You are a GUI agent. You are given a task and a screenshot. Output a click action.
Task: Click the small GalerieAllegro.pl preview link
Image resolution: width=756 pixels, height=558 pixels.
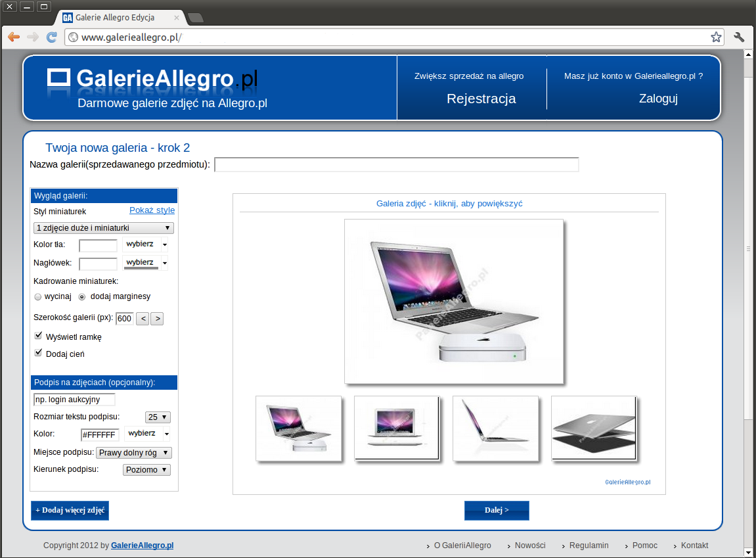pos(628,482)
